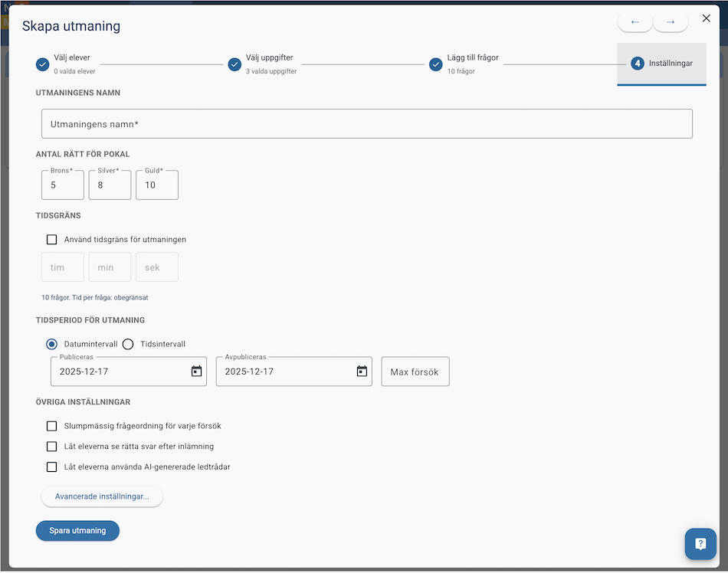The image size is (728, 573).
Task: Enable Använd tidsgräns för utmaningen checkbox
Action: pyautogui.click(x=52, y=240)
